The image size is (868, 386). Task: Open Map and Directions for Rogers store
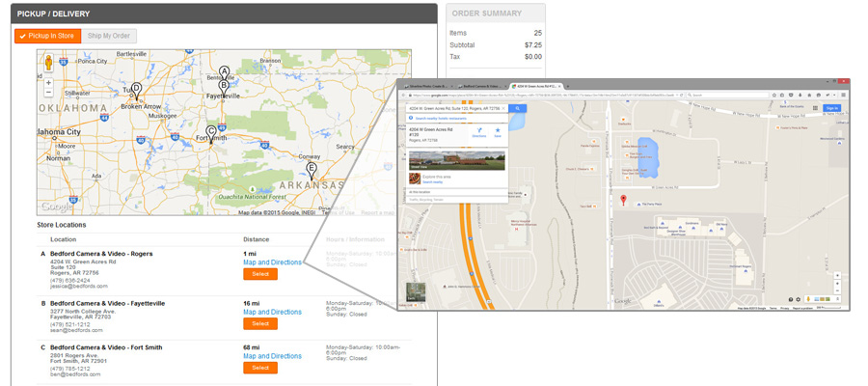pos(272,262)
